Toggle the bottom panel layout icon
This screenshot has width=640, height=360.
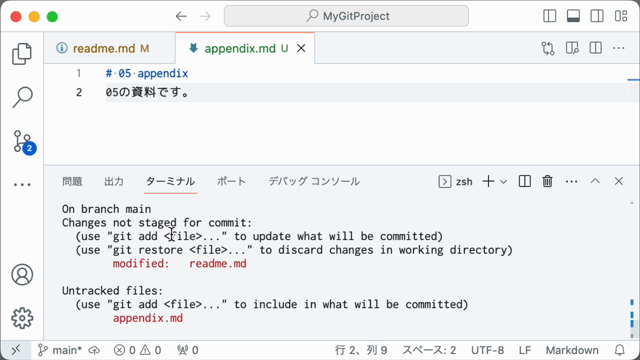573,16
